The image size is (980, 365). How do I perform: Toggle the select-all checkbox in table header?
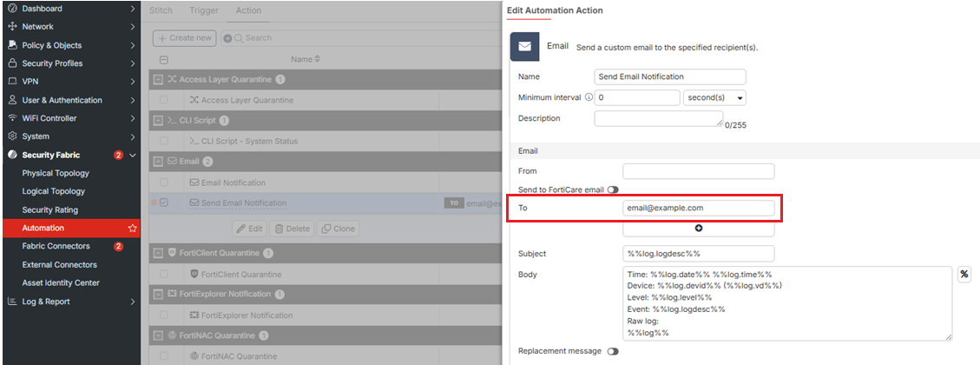pos(164,60)
